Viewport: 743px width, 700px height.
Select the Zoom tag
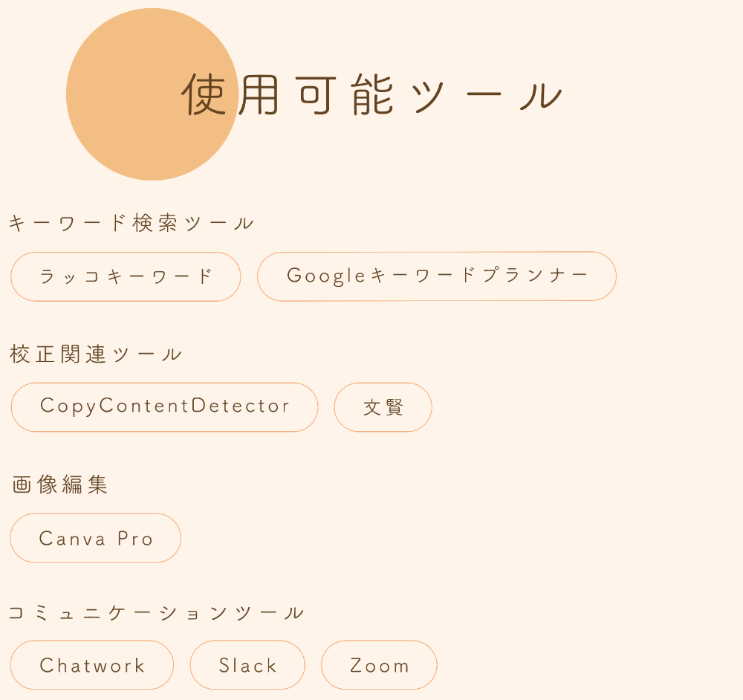coord(379,665)
